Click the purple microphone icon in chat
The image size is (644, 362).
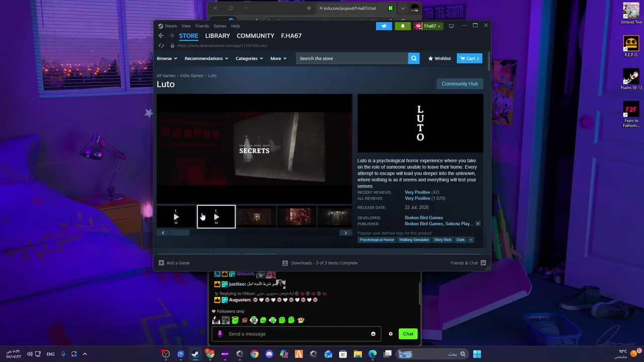[x=220, y=334]
